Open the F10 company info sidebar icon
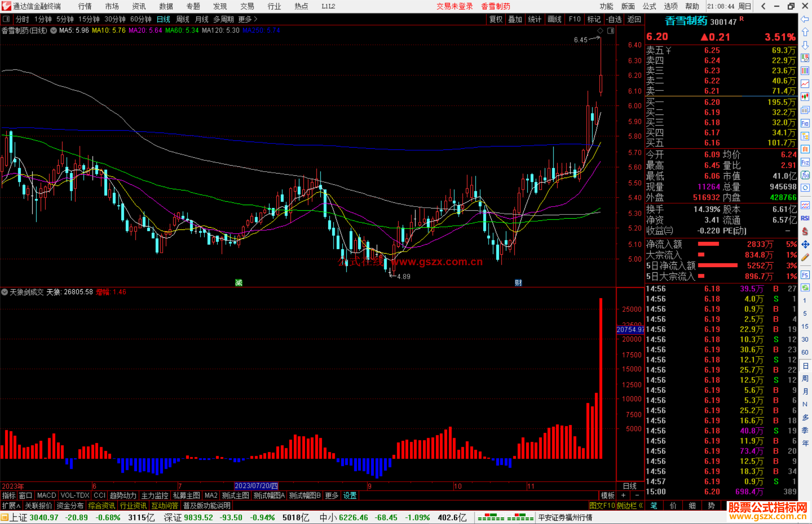The image size is (812, 524). 805,123
